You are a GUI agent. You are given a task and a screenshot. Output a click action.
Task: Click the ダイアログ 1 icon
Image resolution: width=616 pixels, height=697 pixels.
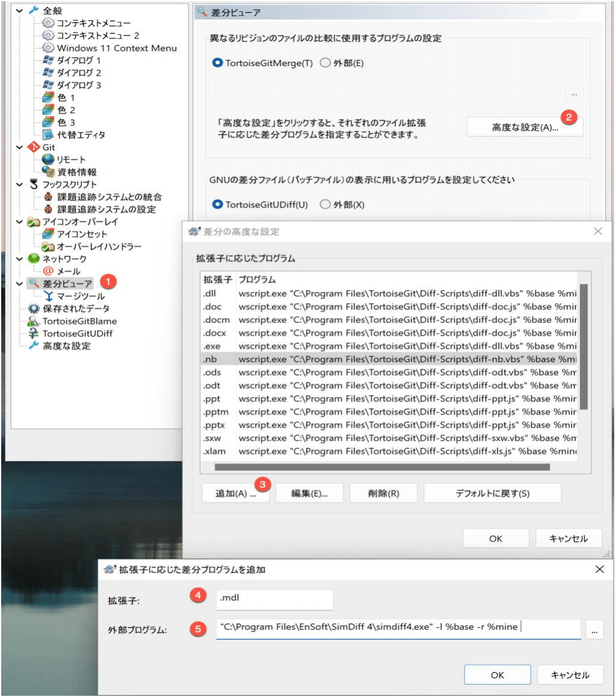point(48,60)
